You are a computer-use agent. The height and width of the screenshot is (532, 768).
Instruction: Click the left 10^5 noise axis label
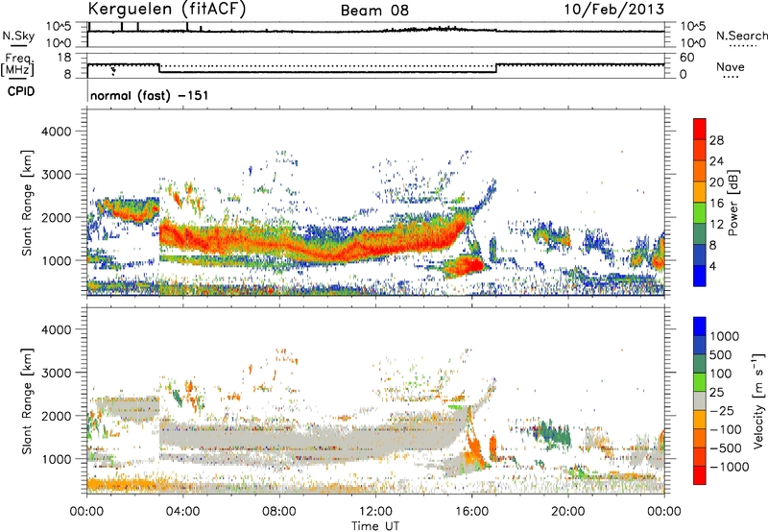59,27
